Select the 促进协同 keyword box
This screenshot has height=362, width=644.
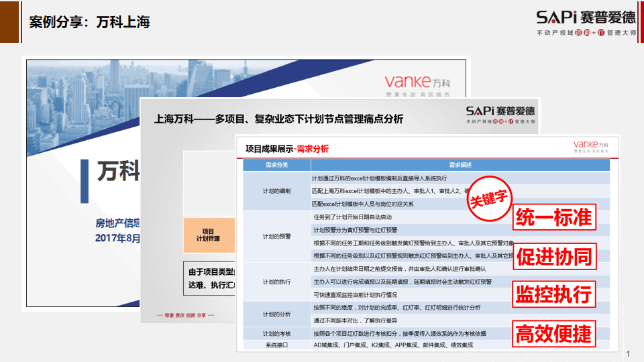click(554, 257)
